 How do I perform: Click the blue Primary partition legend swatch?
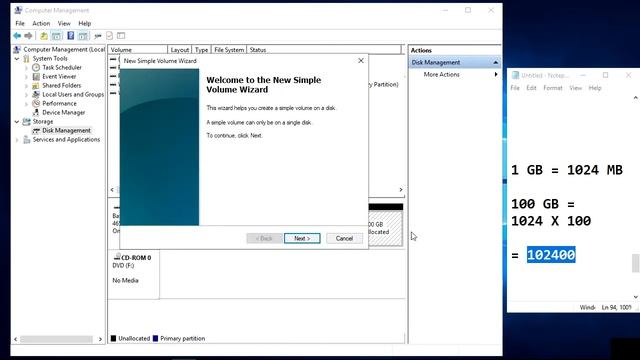tap(155, 338)
